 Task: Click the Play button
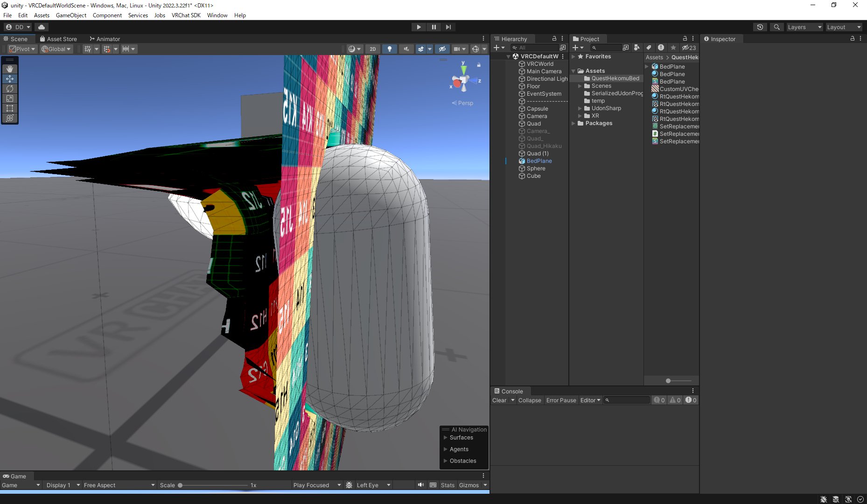(419, 27)
